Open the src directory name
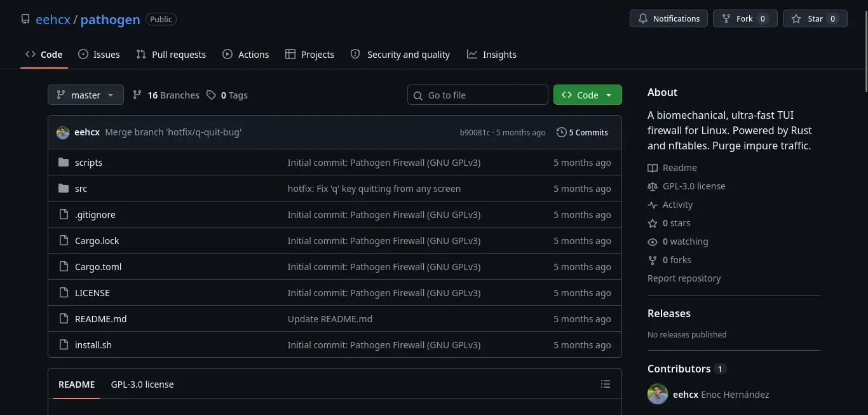 (x=81, y=189)
